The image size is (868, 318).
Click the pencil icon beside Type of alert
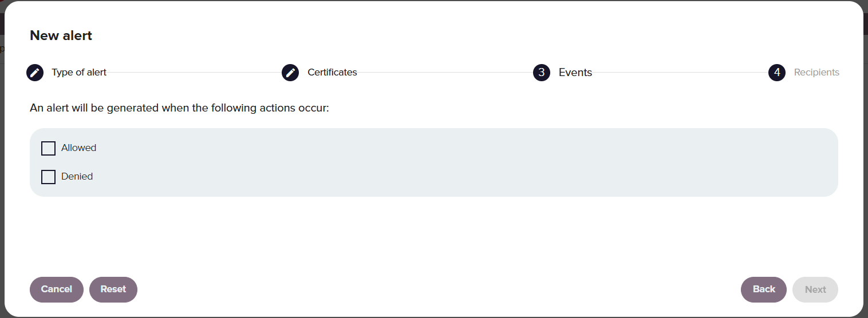(x=35, y=73)
